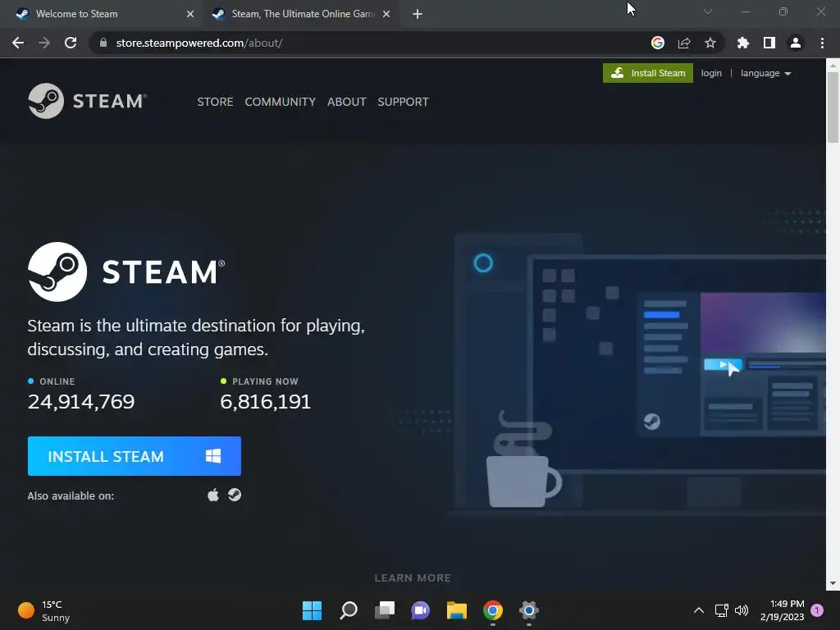
Task: Open Settings gear on taskbar
Action: click(529, 610)
